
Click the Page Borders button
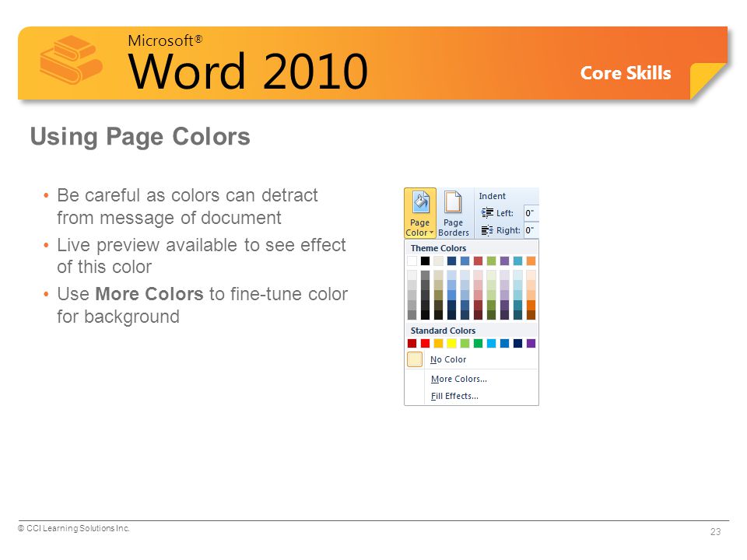coord(453,213)
